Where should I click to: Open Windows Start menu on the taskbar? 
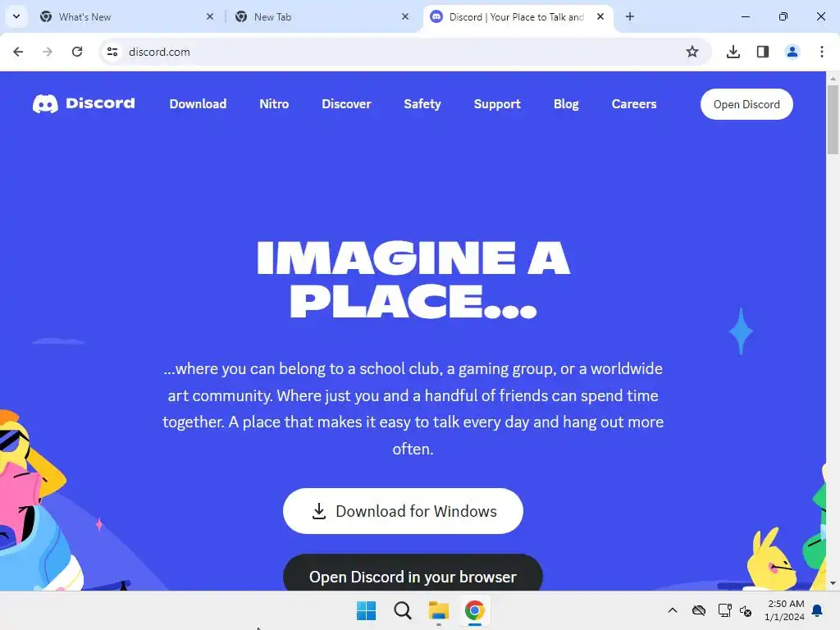point(367,610)
